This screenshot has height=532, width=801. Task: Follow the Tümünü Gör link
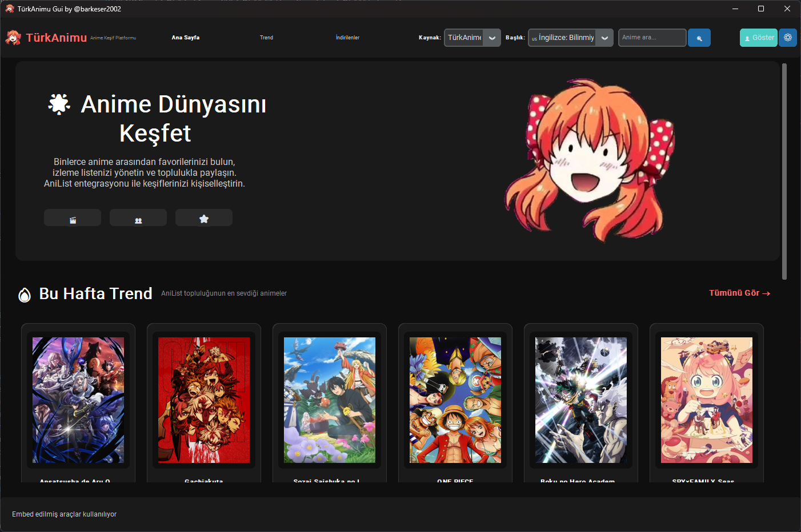tap(739, 293)
